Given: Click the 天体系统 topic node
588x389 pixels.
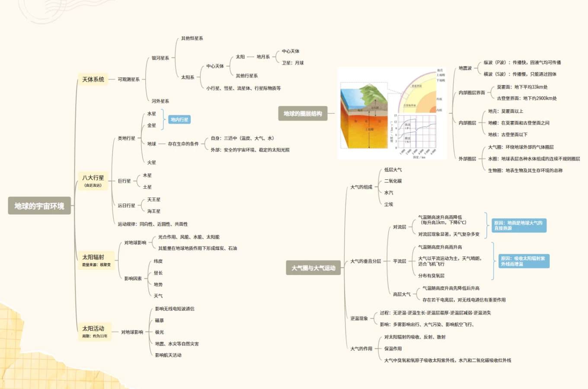Looking at the screenshot, I should 93,79.
